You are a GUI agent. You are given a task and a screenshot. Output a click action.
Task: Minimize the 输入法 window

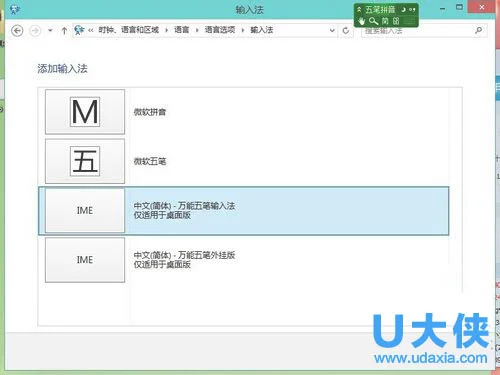point(442,8)
